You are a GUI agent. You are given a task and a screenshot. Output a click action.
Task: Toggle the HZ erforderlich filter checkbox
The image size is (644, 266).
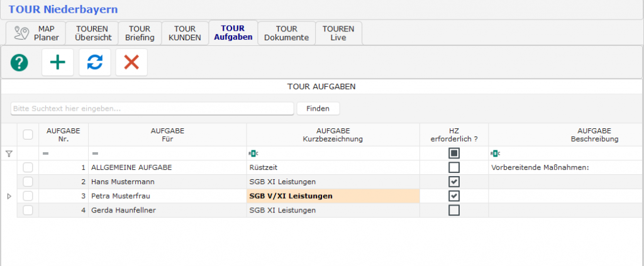(454, 153)
